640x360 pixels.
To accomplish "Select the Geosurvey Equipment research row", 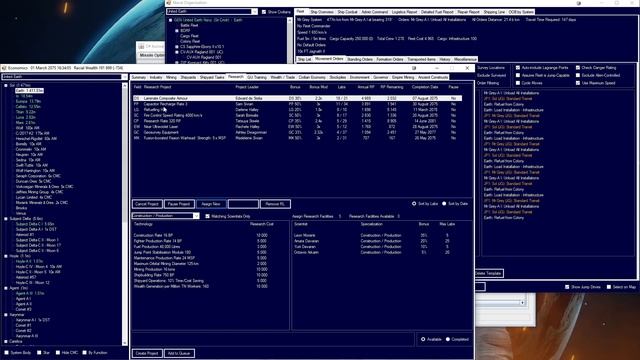I will (x=297, y=132).
